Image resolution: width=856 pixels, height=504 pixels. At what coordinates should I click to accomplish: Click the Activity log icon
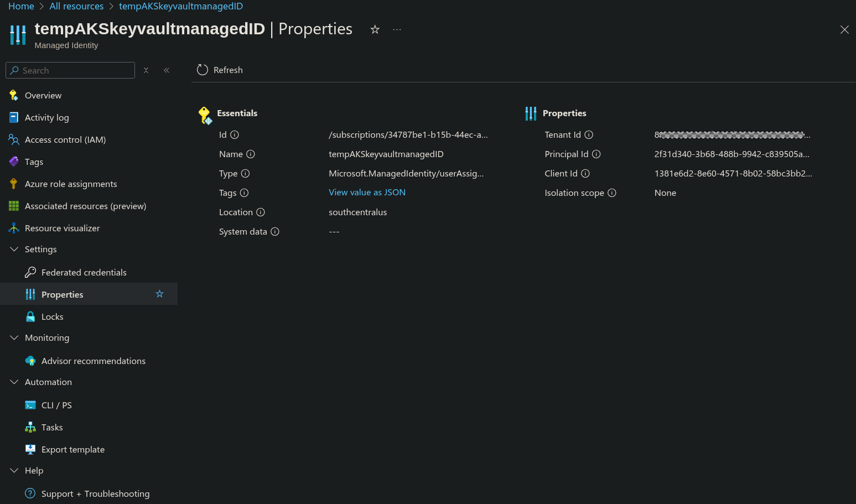coord(14,117)
